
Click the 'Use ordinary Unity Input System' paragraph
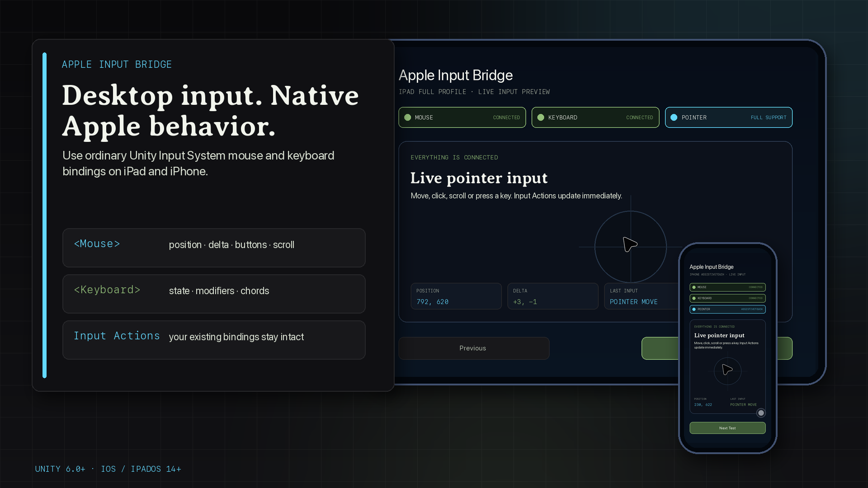(x=198, y=164)
